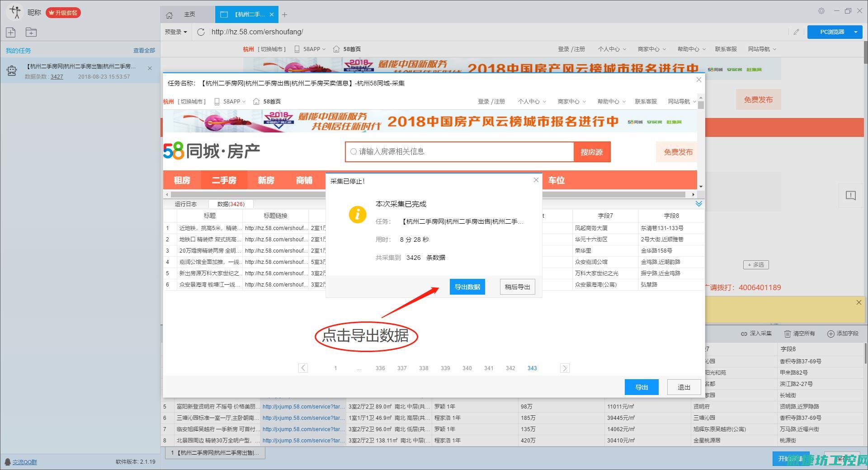Screen dimensions: 868x470
Task: Click +多选 button in background page
Action: point(756,265)
